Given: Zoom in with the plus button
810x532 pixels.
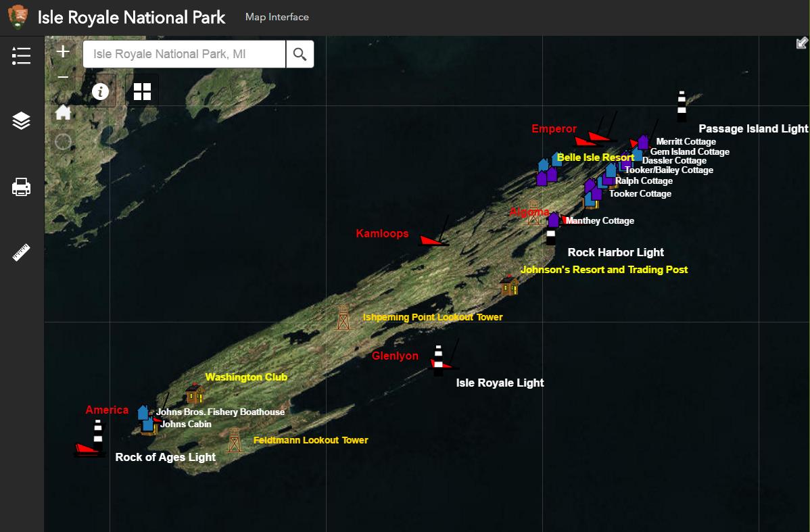Looking at the screenshot, I should (63, 51).
